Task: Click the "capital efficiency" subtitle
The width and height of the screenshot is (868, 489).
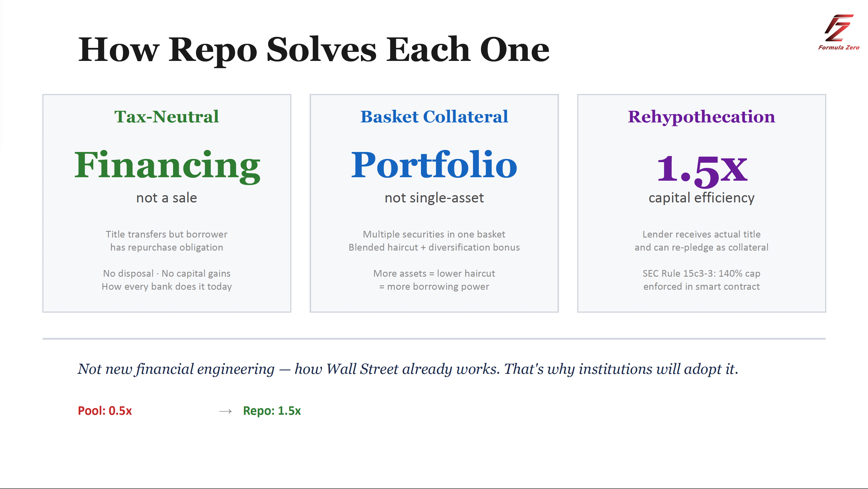Action: pos(701,198)
